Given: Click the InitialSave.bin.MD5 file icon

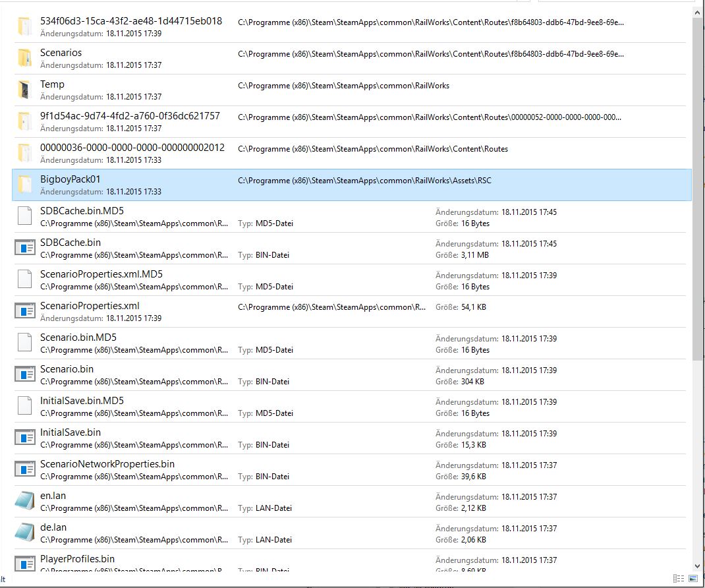Looking at the screenshot, I should click(25, 406).
